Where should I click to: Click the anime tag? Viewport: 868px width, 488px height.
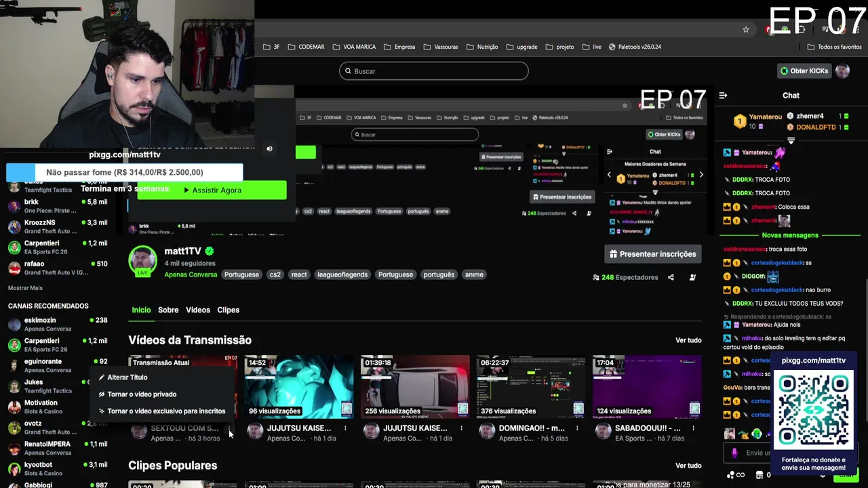[474, 274]
